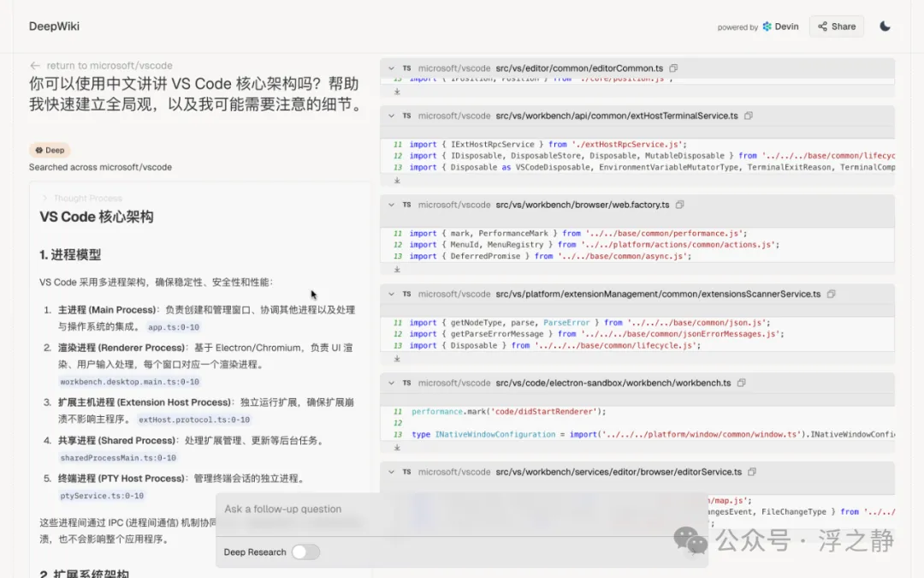Select the 'VS Code 核心架构' heading
Screen dimensions: 924x578
coord(97,217)
